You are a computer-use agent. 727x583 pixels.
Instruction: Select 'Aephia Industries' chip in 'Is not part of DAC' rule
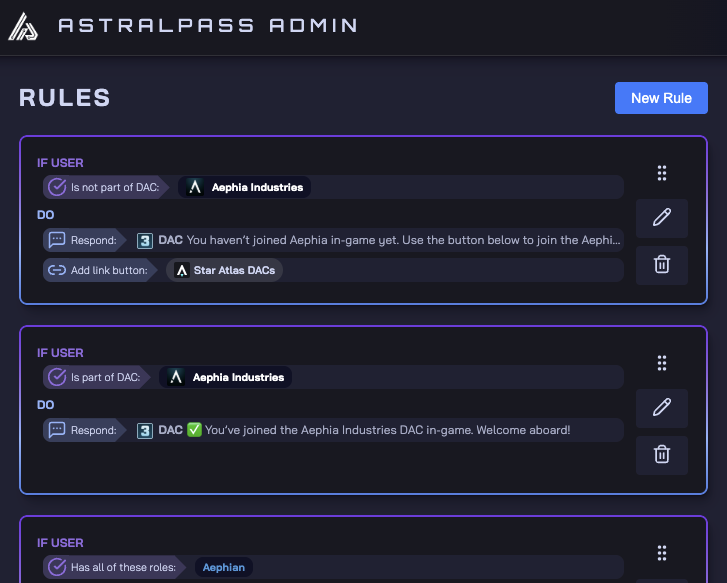click(244, 187)
